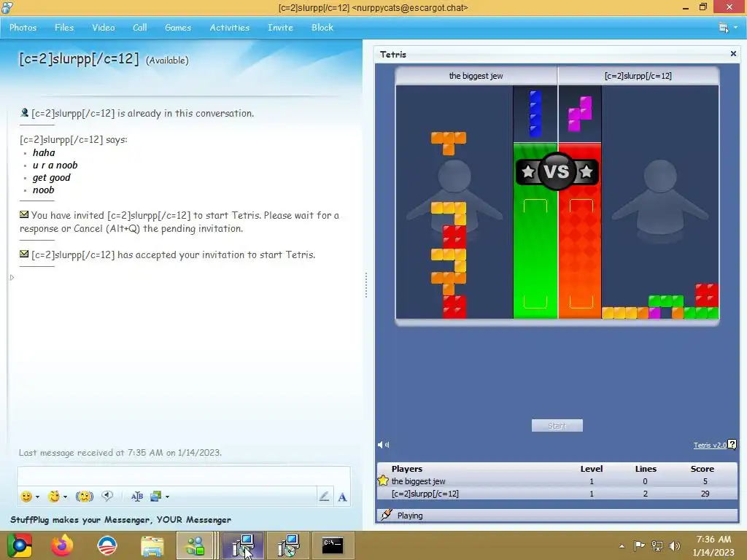Image resolution: width=747 pixels, height=560 pixels.
Task: Click the StuffPlug footer text
Action: (x=120, y=519)
